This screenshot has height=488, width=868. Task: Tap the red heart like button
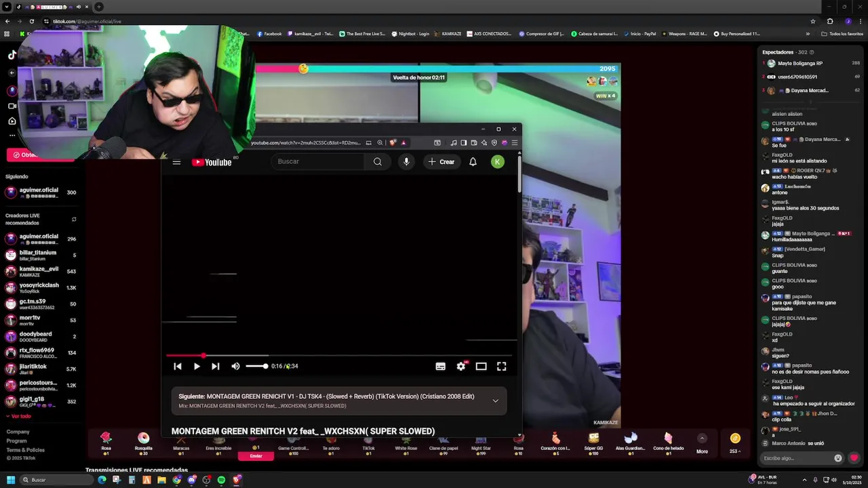click(854, 458)
